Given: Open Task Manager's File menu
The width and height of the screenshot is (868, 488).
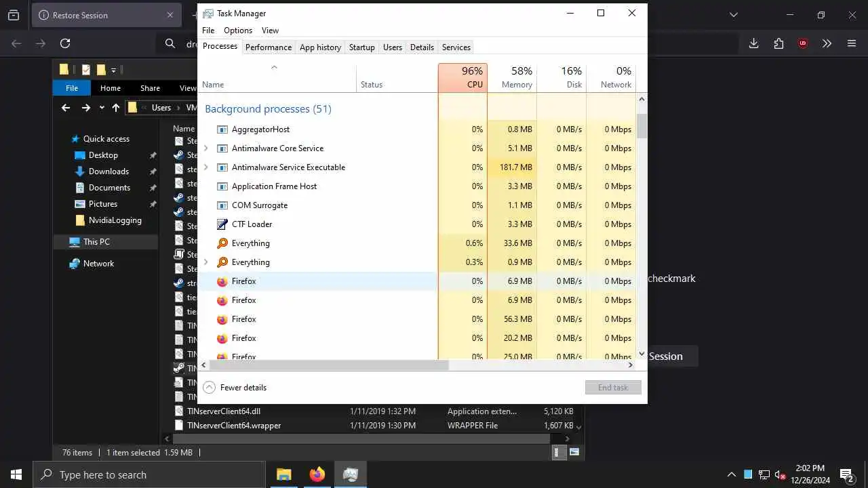Looking at the screenshot, I should 208,30.
